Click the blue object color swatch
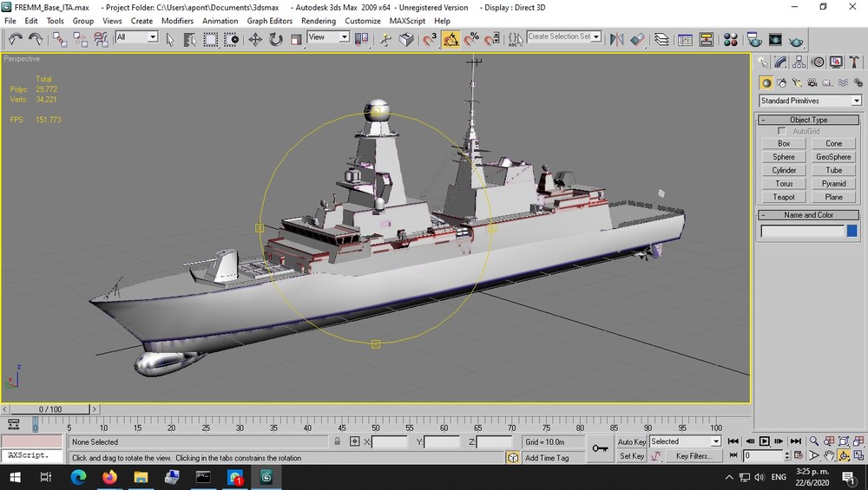Screen dimensions: 868x490 click(852, 232)
